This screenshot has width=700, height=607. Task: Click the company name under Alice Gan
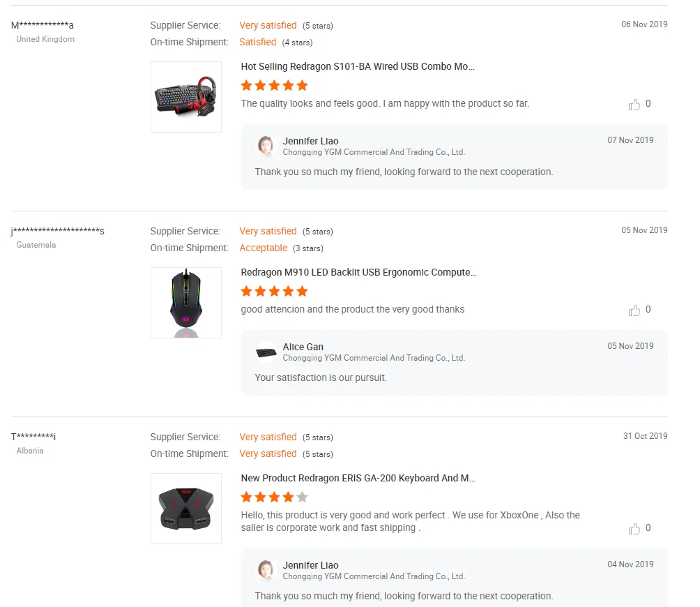(x=374, y=358)
